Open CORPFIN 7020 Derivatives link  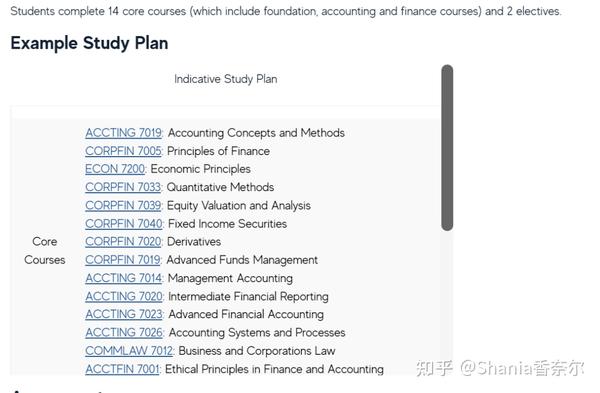[123, 241]
